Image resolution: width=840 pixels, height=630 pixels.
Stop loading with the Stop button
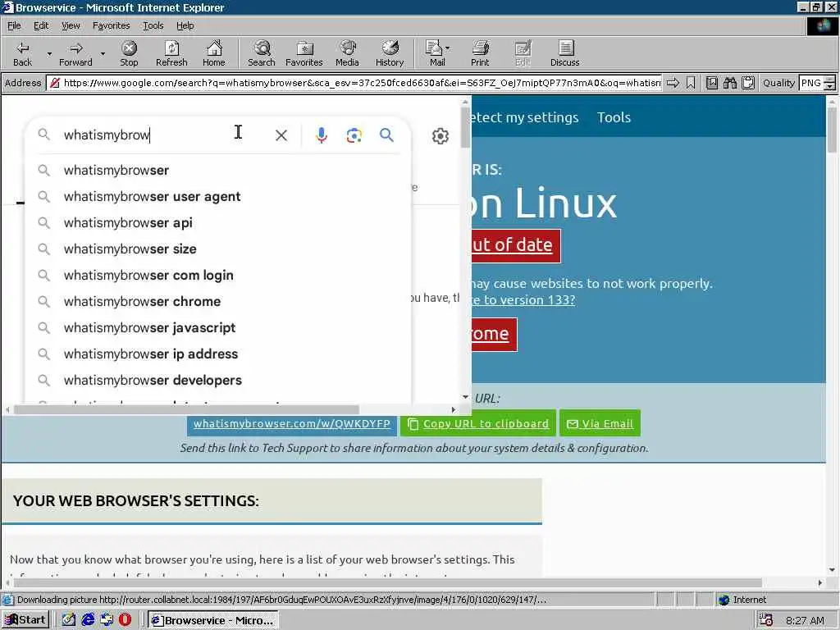[129, 53]
